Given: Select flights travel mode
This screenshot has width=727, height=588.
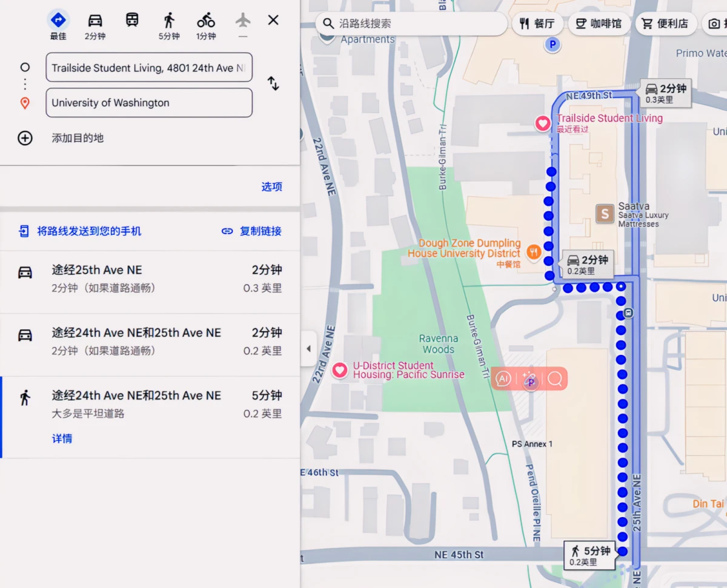Looking at the screenshot, I should coord(243,20).
